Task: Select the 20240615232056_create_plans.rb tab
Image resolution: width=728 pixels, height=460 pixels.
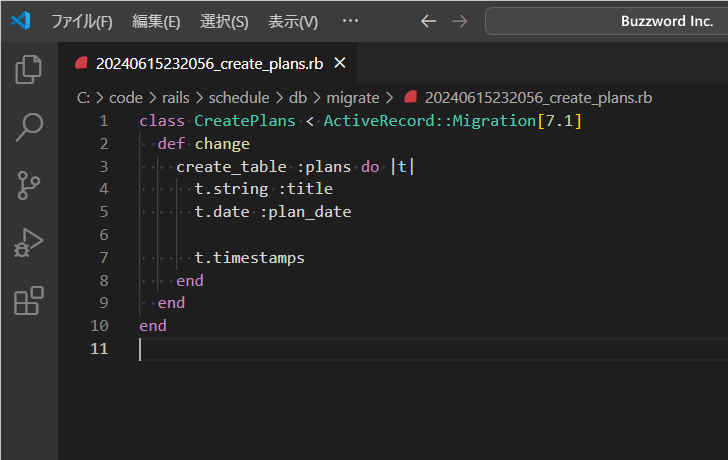Action: point(209,64)
